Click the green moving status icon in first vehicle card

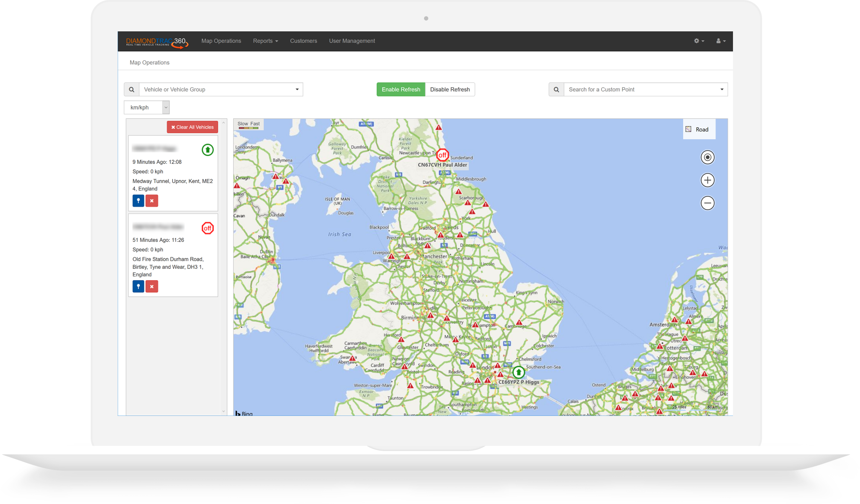click(208, 150)
